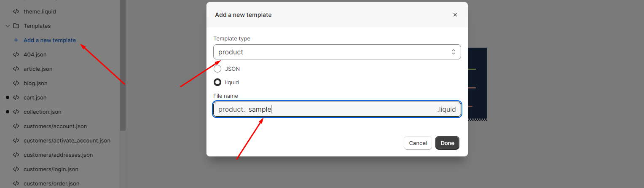Click the code icon beside customers/login.json

click(x=16, y=169)
